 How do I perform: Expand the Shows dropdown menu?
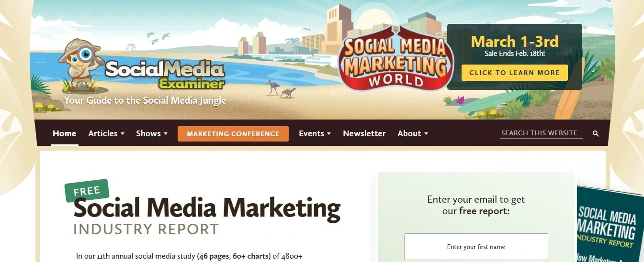click(152, 133)
